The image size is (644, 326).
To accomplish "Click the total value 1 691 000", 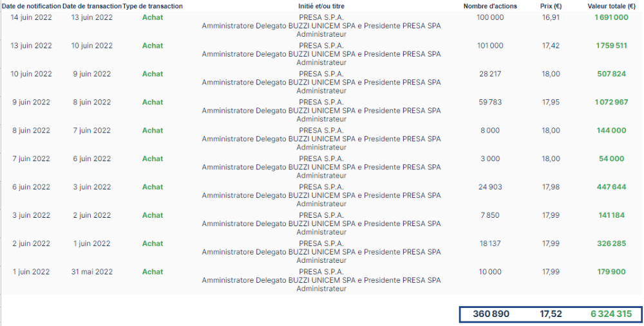I will 612,17.
